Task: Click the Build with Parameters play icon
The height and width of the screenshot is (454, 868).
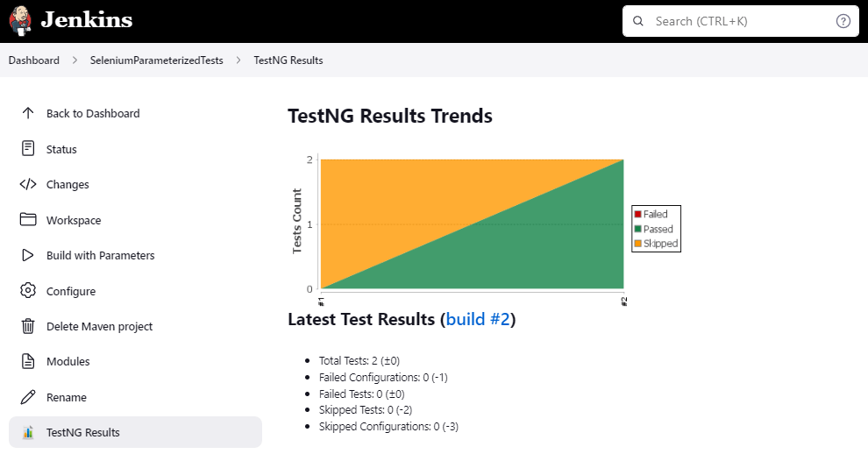Action: [28, 256]
